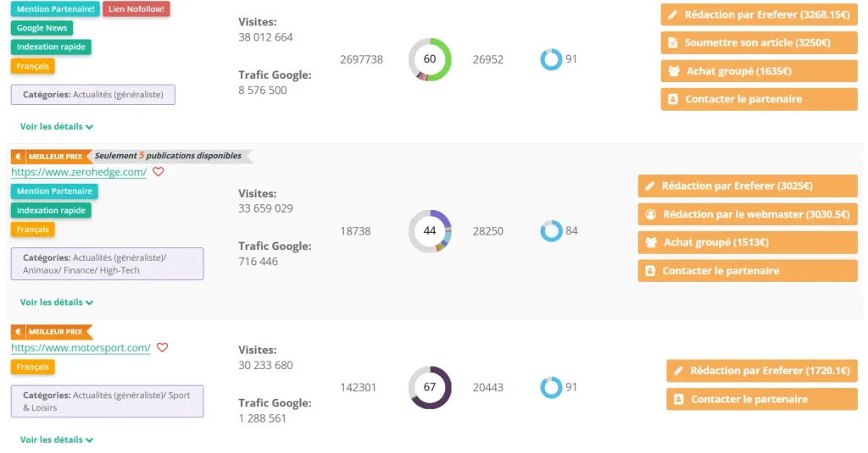This screenshot has height=453, width=868.
Task: Click the Google News tag
Action: click(42, 28)
